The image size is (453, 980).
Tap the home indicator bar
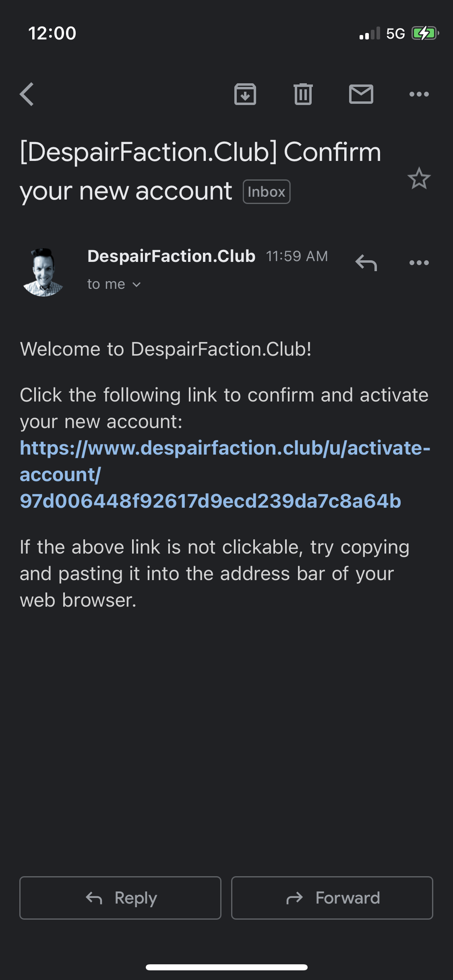227,967
